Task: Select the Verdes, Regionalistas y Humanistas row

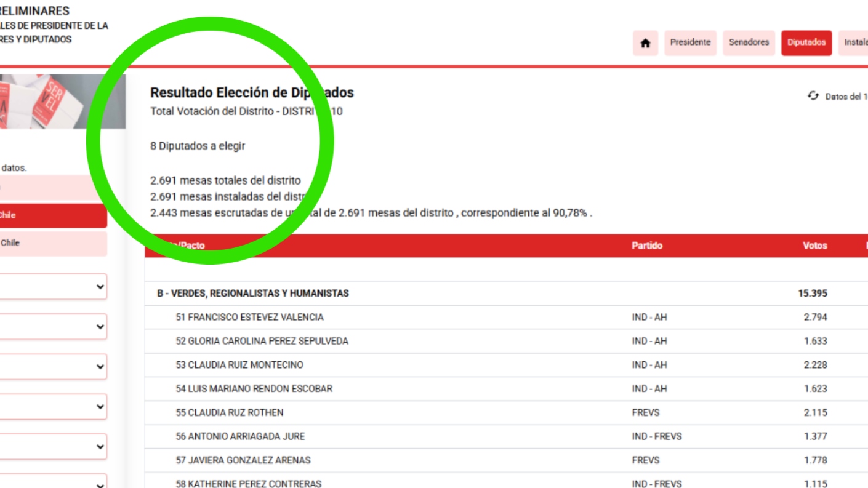Action: click(x=253, y=294)
